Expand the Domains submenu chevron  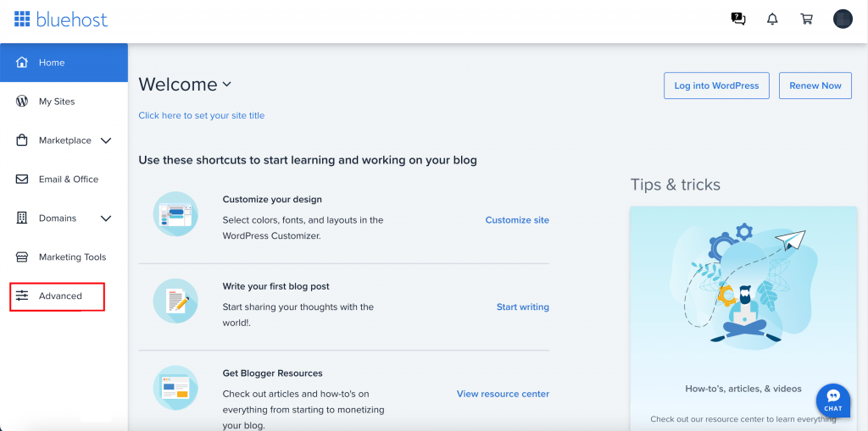(x=106, y=218)
